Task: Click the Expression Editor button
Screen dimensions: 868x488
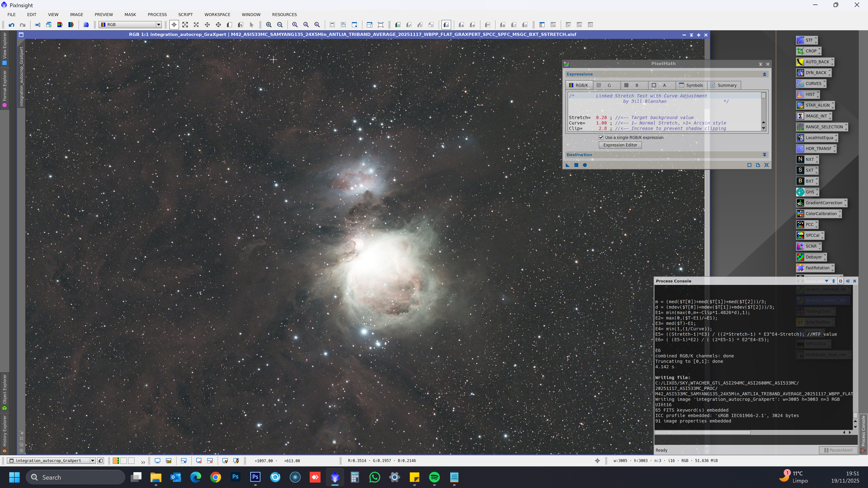Action: (x=620, y=145)
